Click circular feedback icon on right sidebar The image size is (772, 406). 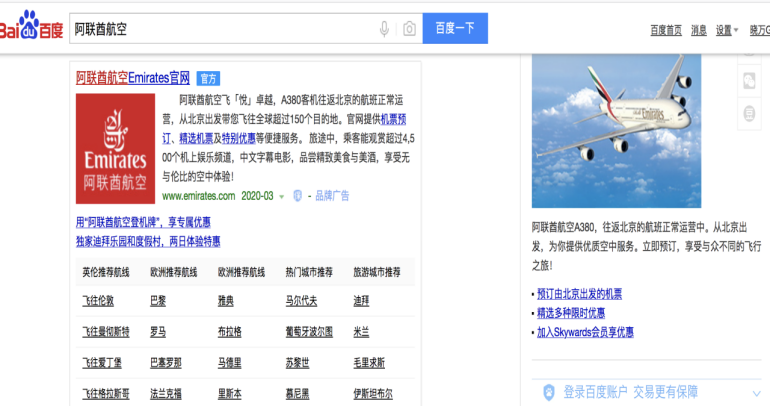pyautogui.click(x=749, y=114)
